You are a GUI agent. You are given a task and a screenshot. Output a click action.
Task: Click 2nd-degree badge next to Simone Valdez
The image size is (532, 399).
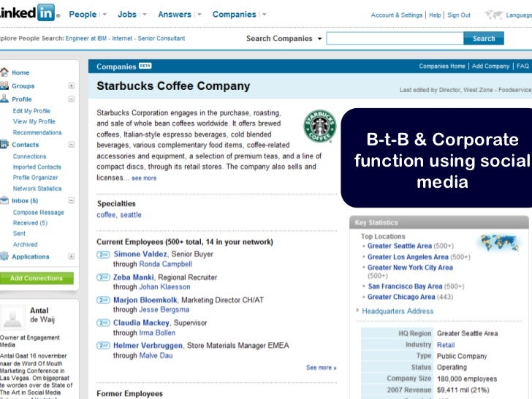coord(103,254)
